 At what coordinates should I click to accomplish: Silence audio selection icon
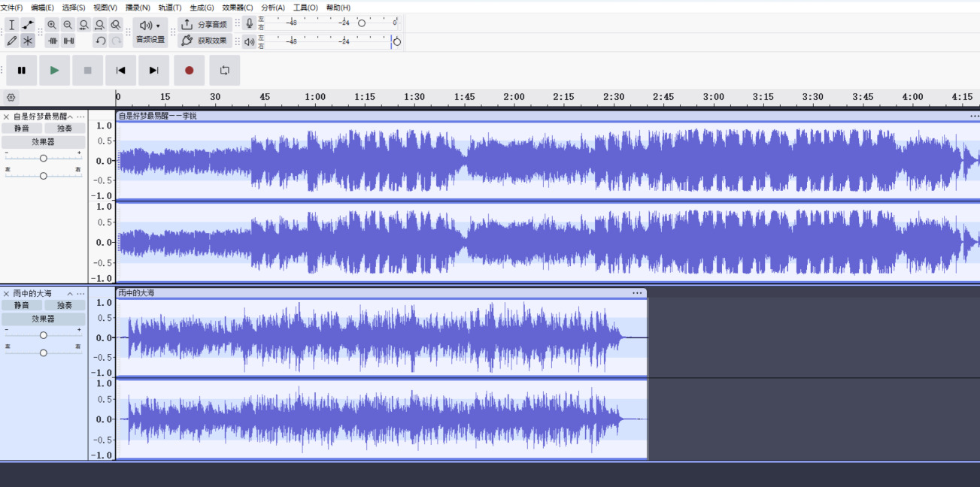click(x=68, y=41)
